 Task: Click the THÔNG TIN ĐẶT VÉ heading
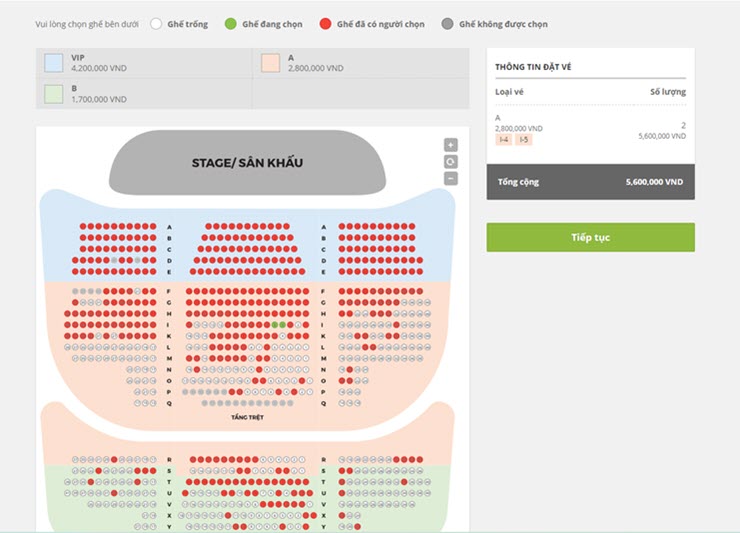click(x=533, y=67)
